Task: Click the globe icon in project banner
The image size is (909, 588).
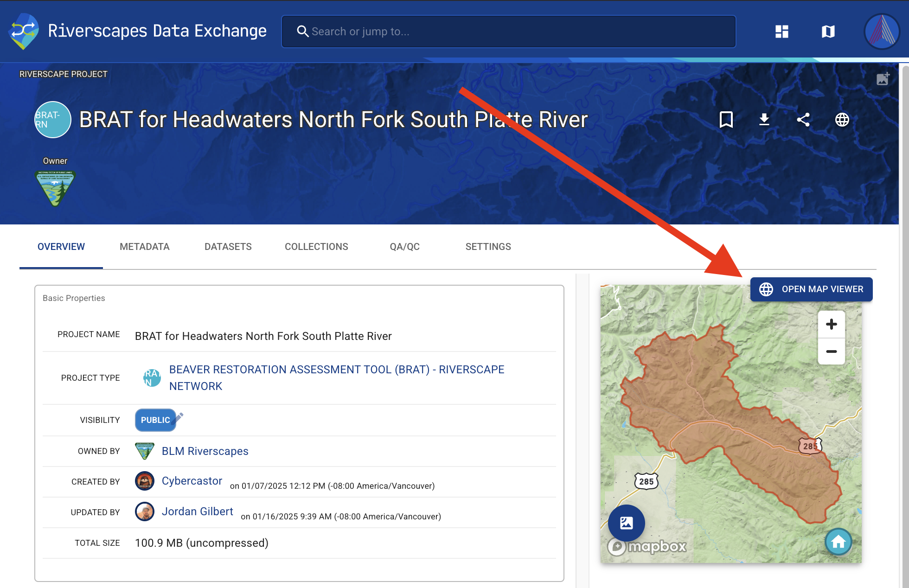Action: 842,120
